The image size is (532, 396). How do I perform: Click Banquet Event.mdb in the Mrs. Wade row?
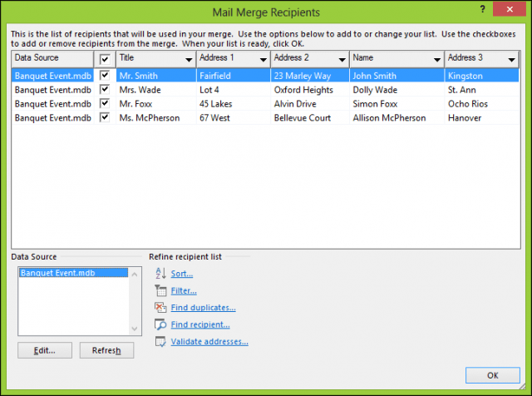52,90
